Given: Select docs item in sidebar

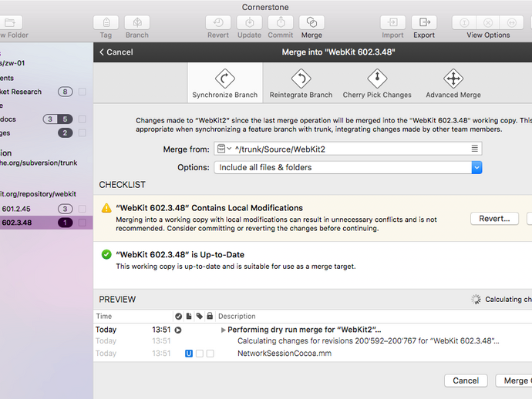Looking at the screenshot, I should pyautogui.click(x=8, y=119).
